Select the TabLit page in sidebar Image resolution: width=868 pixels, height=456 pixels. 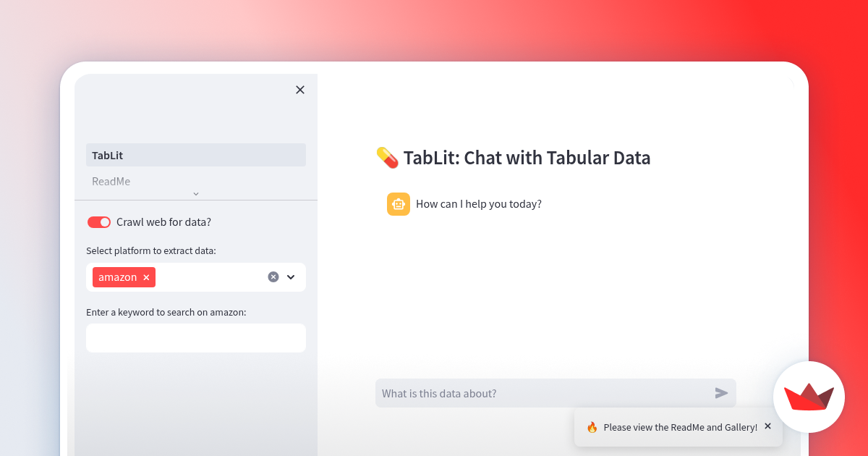tap(196, 155)
